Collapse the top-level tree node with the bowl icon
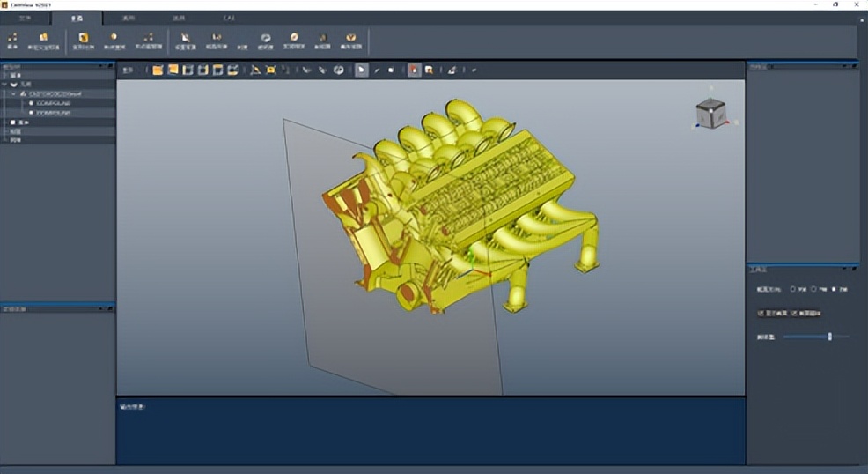868x474 pixels. pos(5,85)
